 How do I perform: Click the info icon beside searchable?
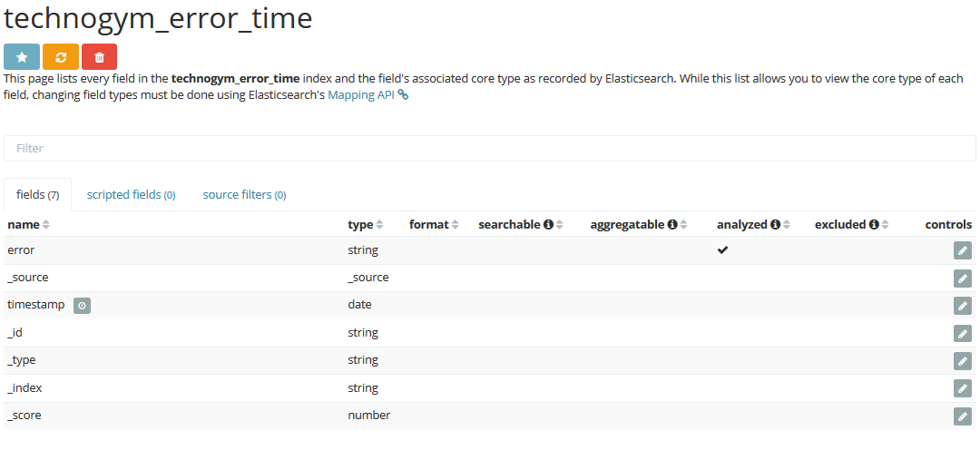click(x=548, y=224)
